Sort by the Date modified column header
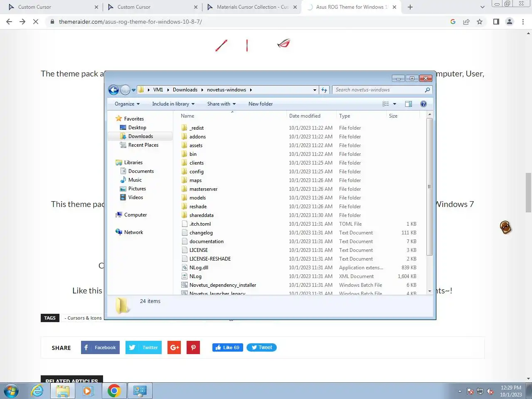This screenshot has width=532, height=399. pos(311,116)
